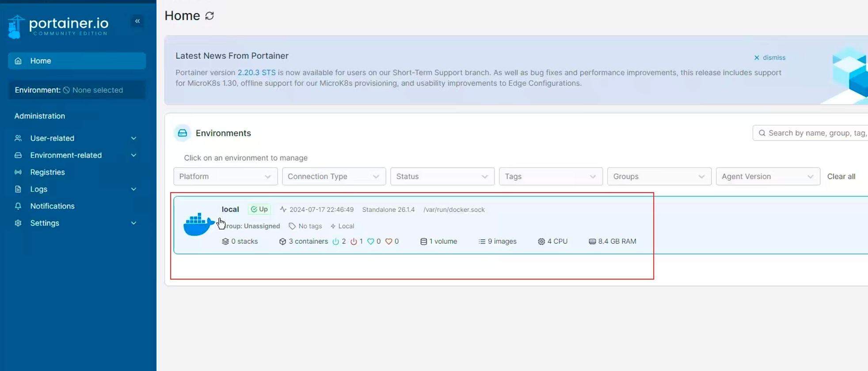The height and width of the screenshot is (371, 868).
Task: Click the Settings gear icon
Action: pyautogui.click(x=18, y=223)
